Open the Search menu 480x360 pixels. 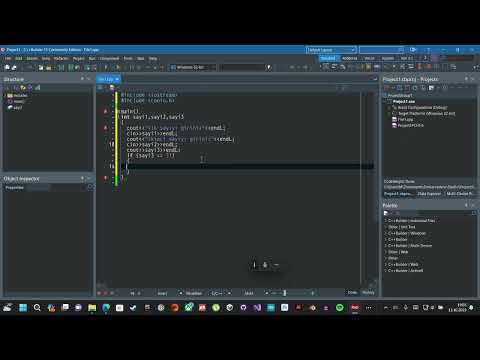[32, 59]
